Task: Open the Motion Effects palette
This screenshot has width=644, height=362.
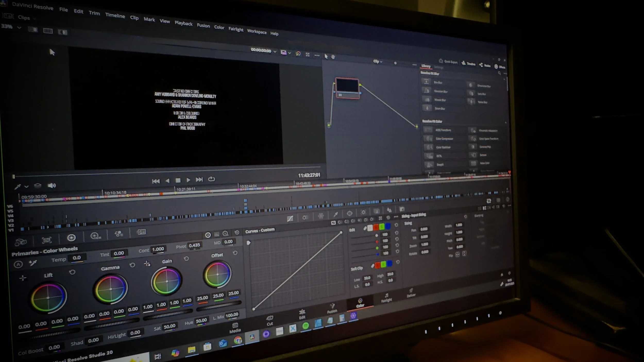Action: (141, 232)
